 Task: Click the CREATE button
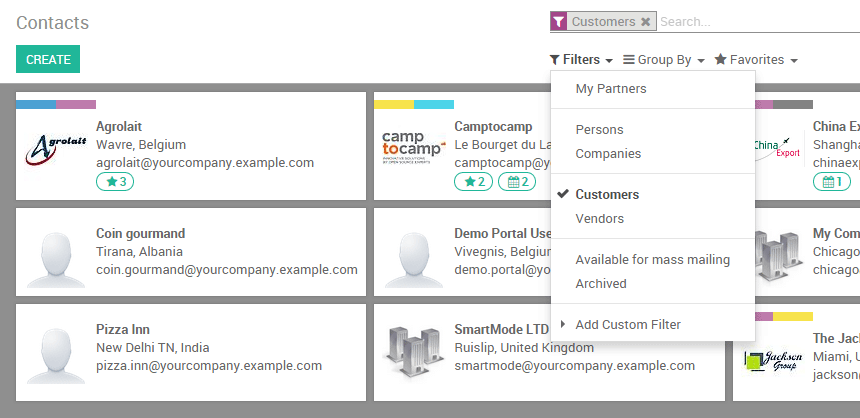(x=48, y=59)
